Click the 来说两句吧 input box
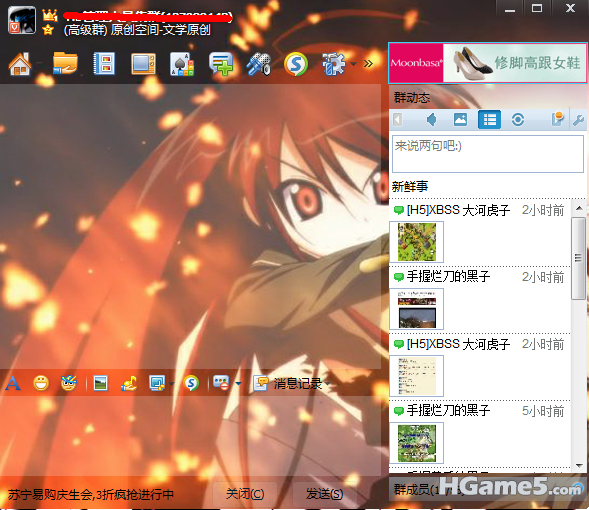 point(488,154)
